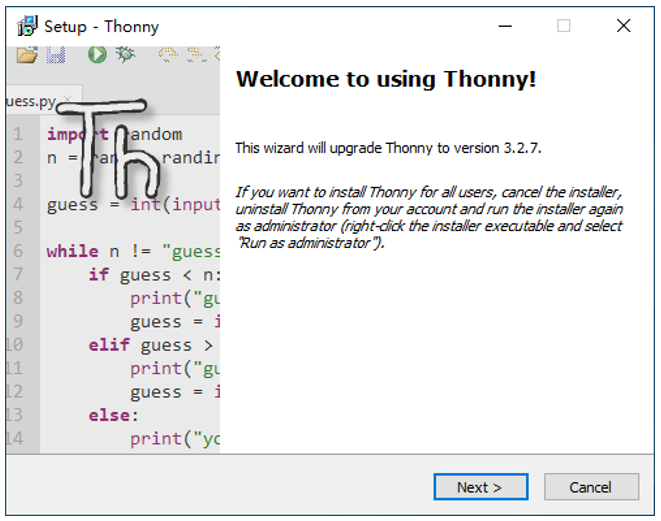Click the Setup installer icon in title bar
The width and height of the screenshot is (661, 521).
pyautogui.click(x=27, y=26)
